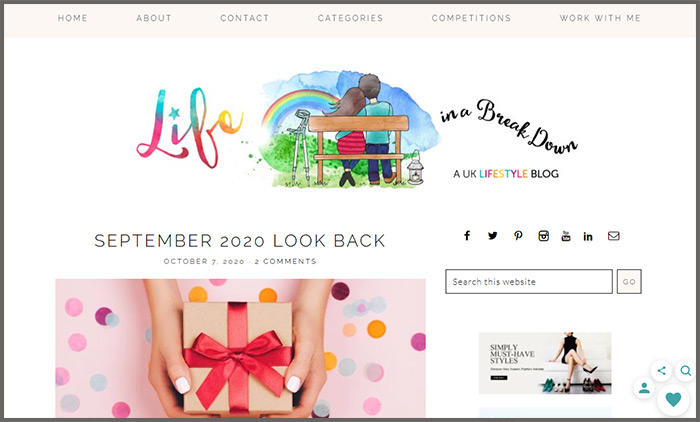Go to the Home menu item
Viewport: 700px width, 422px height.
73,18
